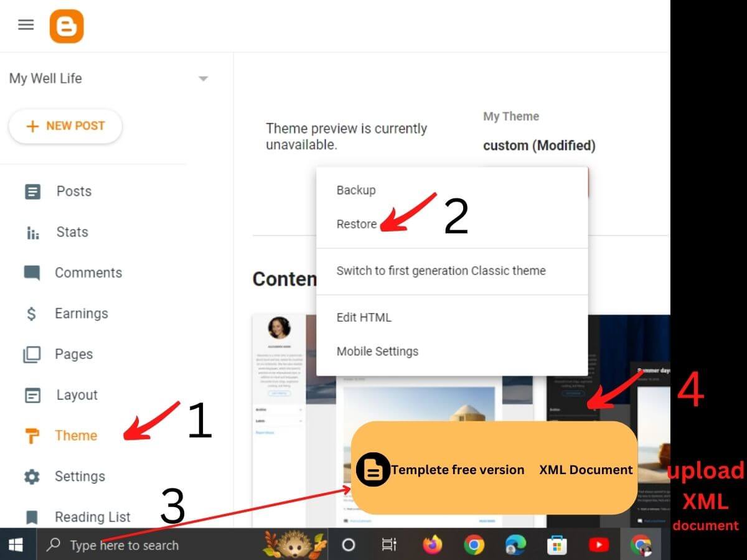Click the Edit HTML menu option
This screenshot has width=747, height=560.
[364, 317]
